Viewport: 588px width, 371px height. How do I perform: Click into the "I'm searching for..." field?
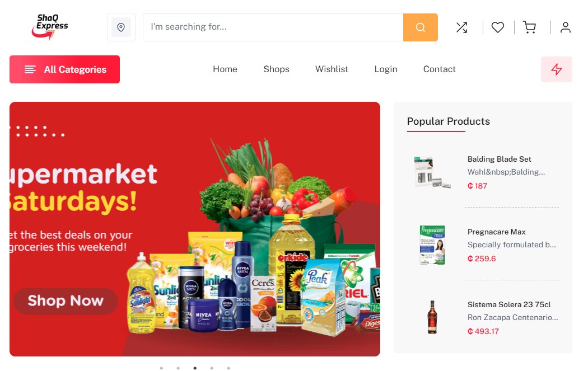coord(273,27)
